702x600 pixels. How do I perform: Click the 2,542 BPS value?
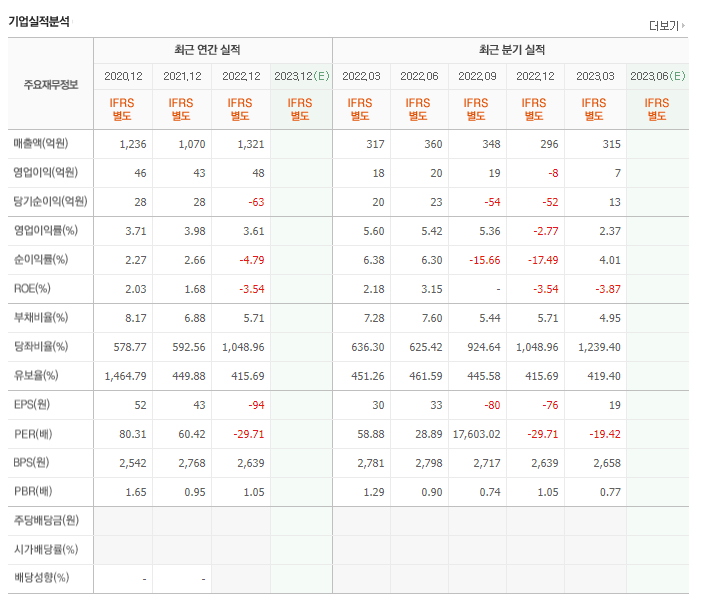(133, 463)
